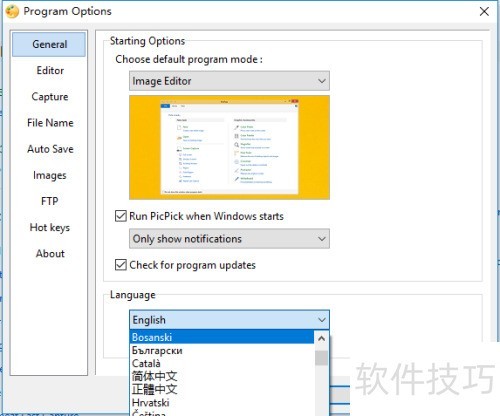
Task: Pick Català in the language list
Action: pyautogui.click(x=222, y=363)
